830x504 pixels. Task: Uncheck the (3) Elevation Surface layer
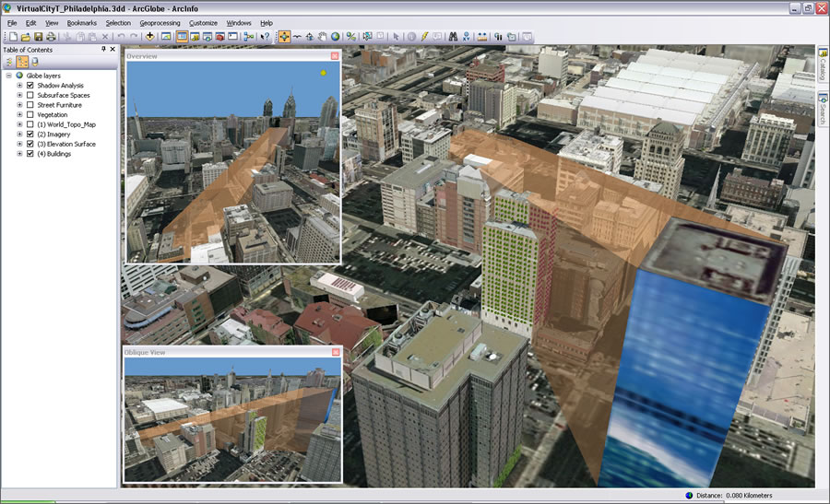[x=30, y=144]
